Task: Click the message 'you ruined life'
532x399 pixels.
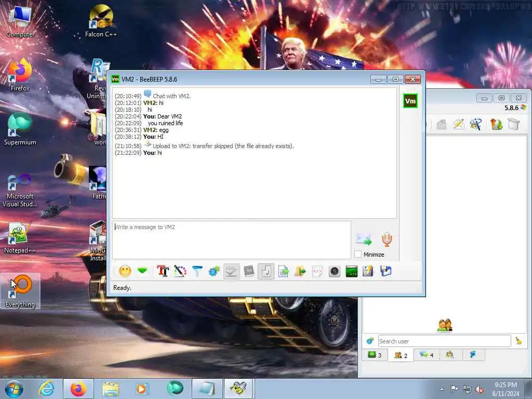Action: 165,123
